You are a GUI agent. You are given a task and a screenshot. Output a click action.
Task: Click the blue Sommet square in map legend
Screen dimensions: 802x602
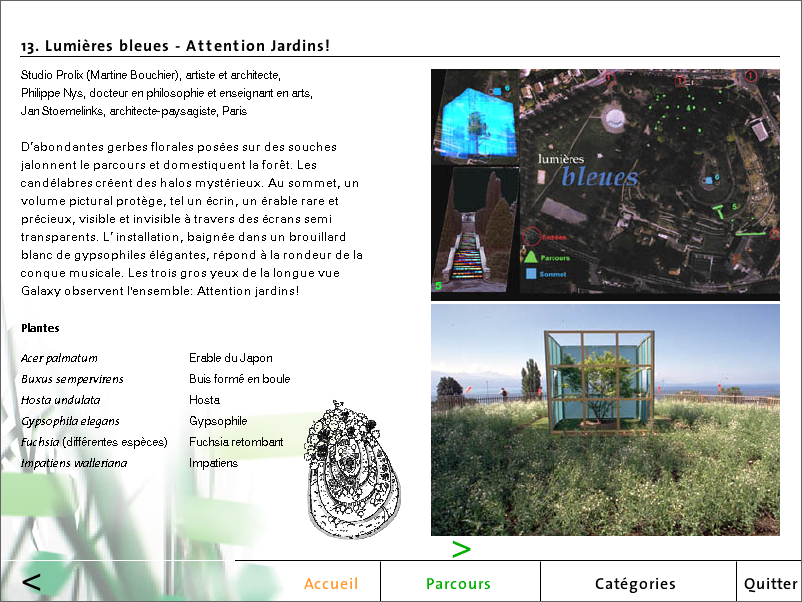click(529, 272)
